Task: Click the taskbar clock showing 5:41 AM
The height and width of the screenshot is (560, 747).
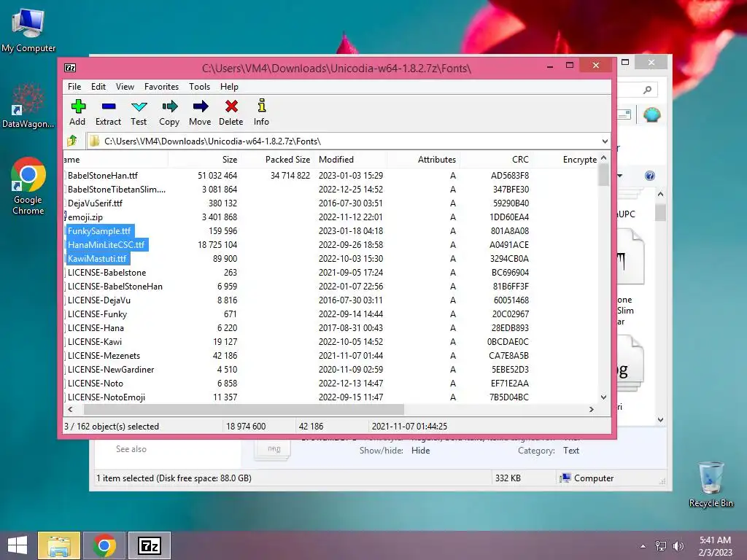Action: coord(715,545)
